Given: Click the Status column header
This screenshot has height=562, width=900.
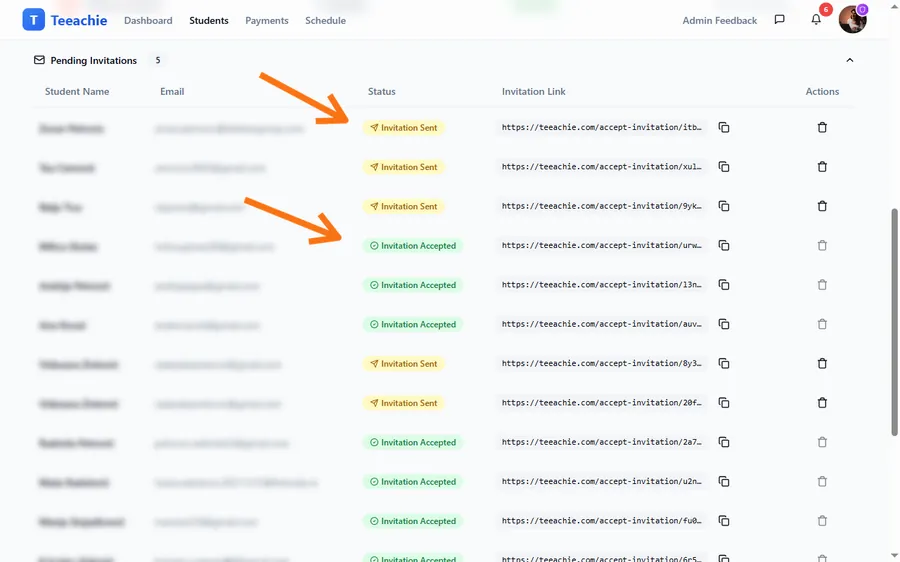Looking at the screenshot, I should [x=382, y=91].
